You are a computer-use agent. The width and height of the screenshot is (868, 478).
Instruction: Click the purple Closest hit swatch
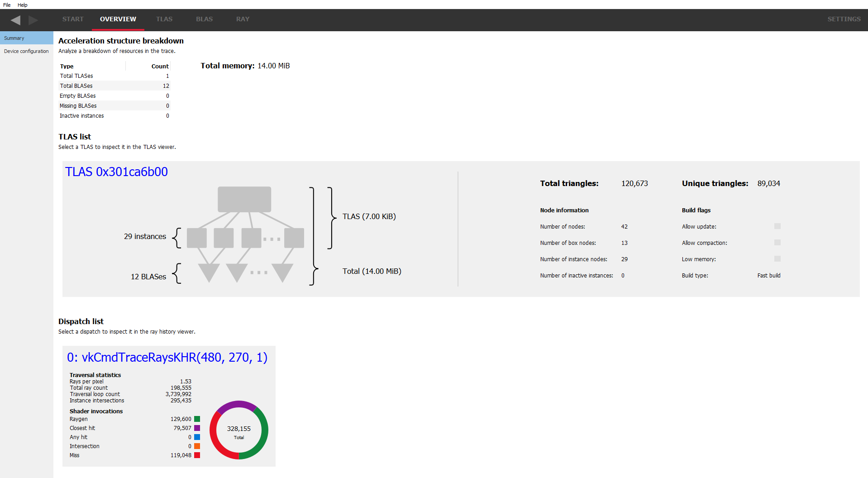point(197,428)
